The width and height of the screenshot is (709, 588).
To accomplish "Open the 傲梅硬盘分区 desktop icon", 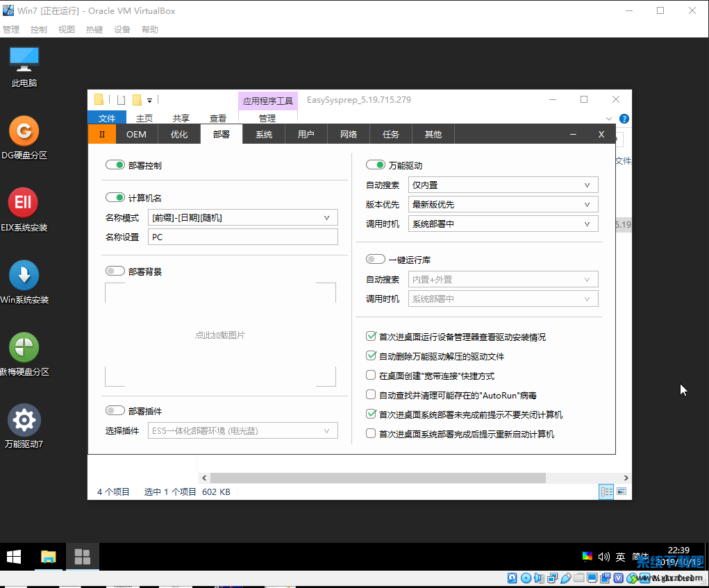I will [24, 348].
